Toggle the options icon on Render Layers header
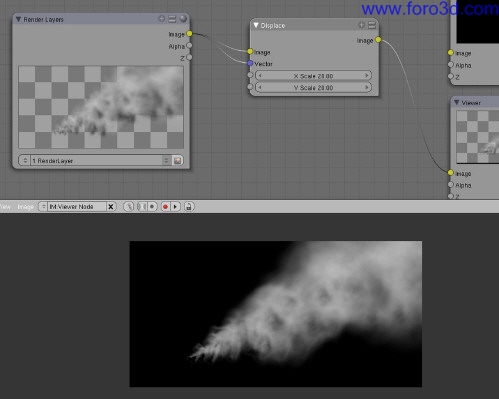The image size is (499, 399). (172, 19)
